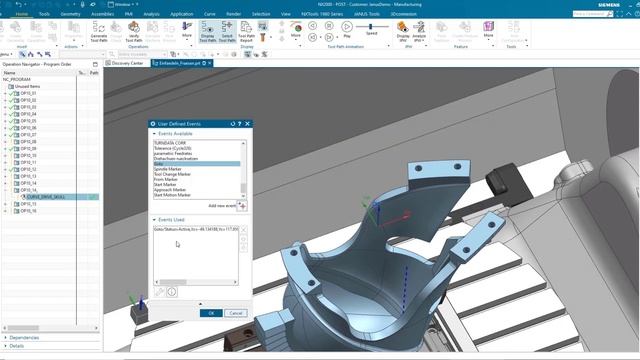This screenshot has width=640, height=360.
Task: Toggle the Display Tool Path button
Action: pyautogui.click(x=207, y=31)
